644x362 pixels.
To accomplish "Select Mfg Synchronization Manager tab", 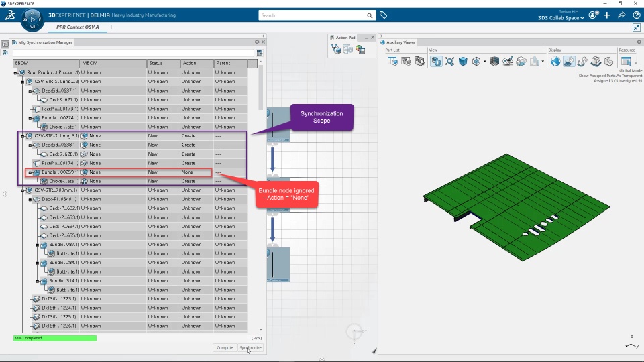I will point(42,42).
